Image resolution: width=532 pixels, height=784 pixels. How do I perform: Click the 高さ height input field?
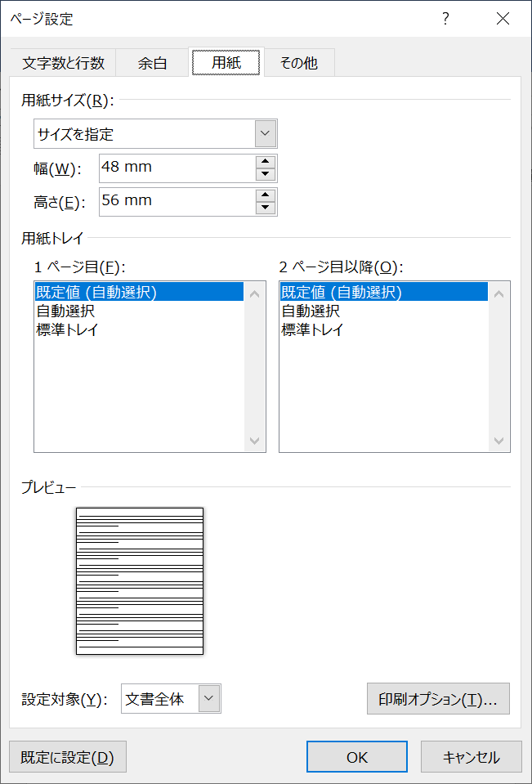tap(177, 201)
